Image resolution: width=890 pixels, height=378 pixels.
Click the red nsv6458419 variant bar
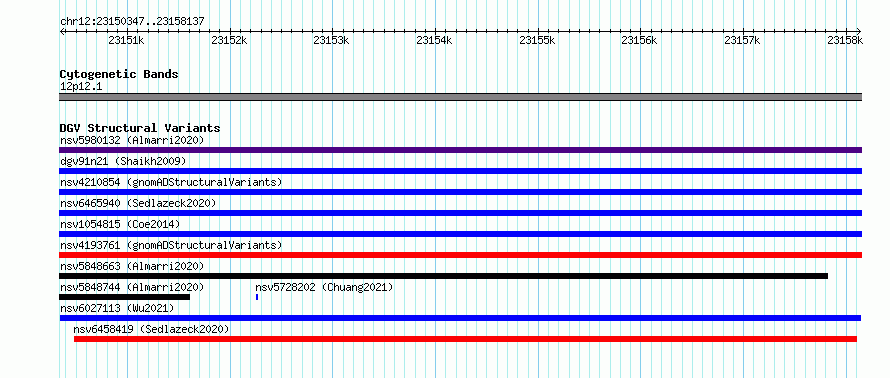(x=465, y=339)
